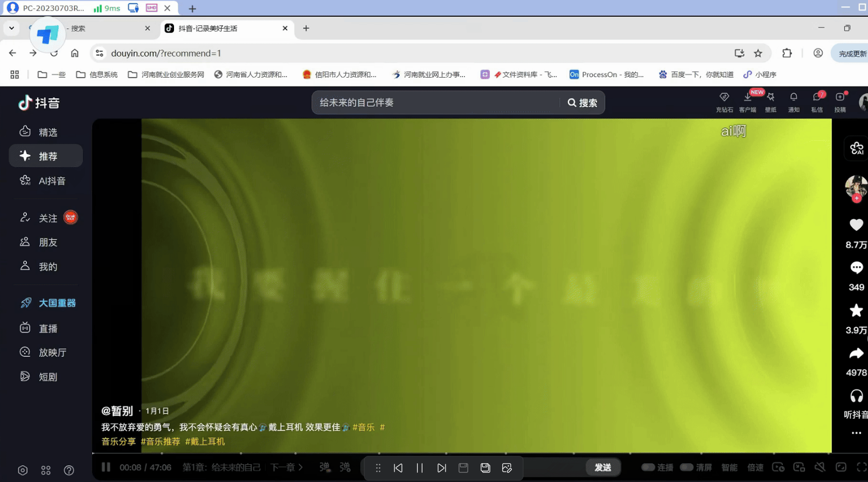
Task: Enter fullscreen mode
Action: coord(862,467)
